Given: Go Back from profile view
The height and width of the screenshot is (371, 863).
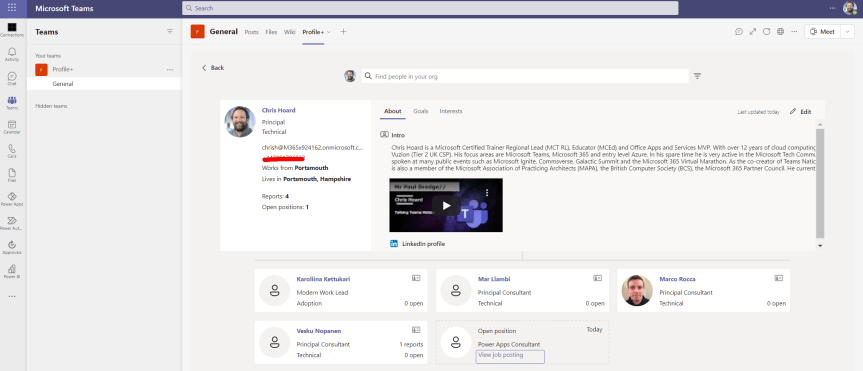Looking at the screenshot, I should click(x=213, y=68).
